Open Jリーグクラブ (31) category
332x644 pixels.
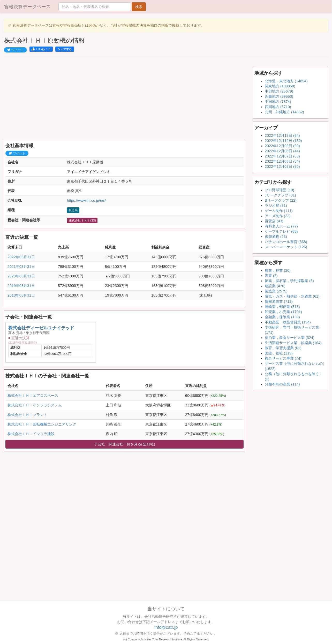click(x=280, y=195)
